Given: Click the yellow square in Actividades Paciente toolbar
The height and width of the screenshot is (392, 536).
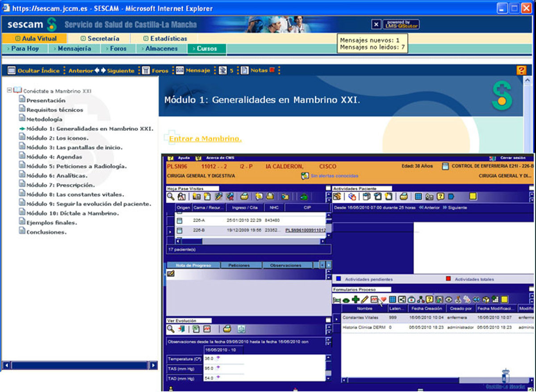Looking at the screenshot, I should [x=473, y=196].
